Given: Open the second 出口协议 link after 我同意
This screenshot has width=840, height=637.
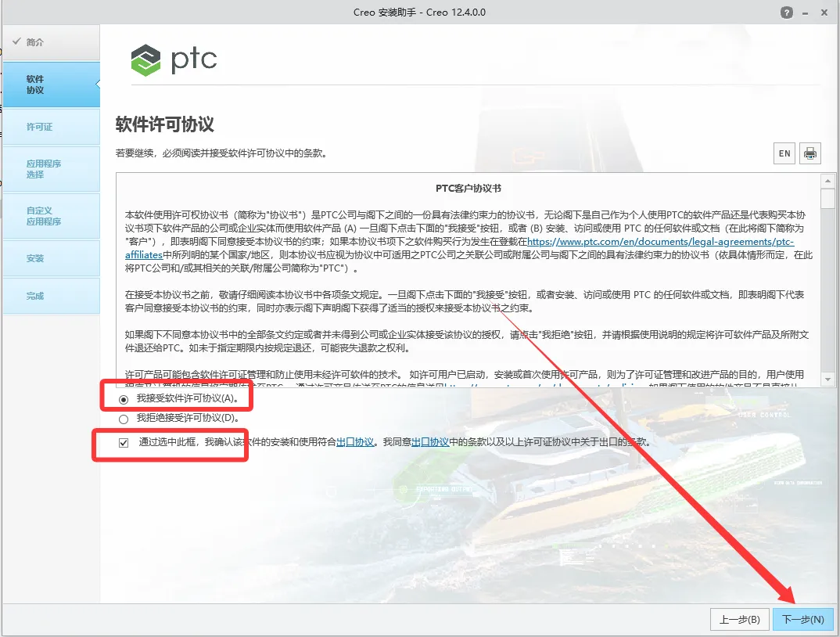Looking at the screenshot, I should click(x=429, y=442).
